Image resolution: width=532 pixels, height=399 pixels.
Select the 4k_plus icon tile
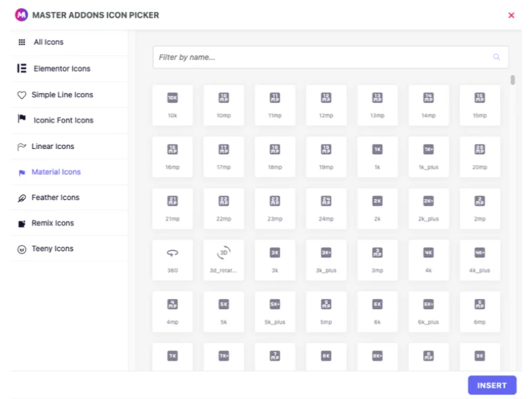click(479, 260)
